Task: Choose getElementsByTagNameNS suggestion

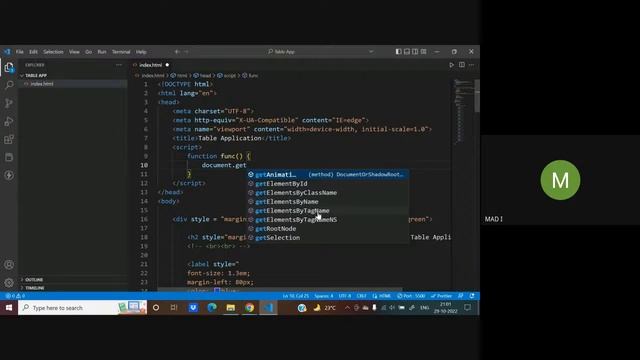Action: pyautogui.click(x=328, y=220)
